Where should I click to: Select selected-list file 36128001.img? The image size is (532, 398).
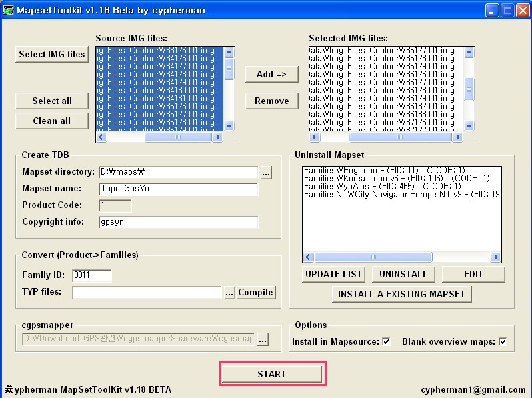382,90
